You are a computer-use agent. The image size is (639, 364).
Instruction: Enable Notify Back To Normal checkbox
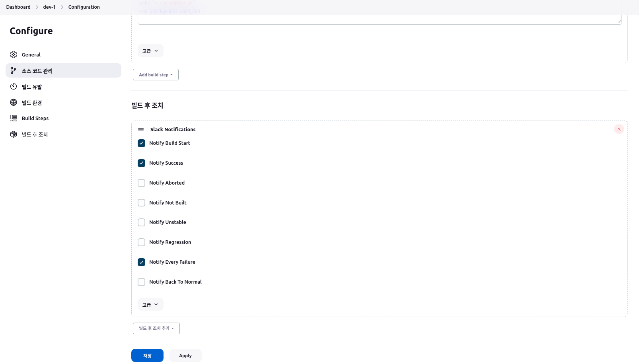pos(141,282)
